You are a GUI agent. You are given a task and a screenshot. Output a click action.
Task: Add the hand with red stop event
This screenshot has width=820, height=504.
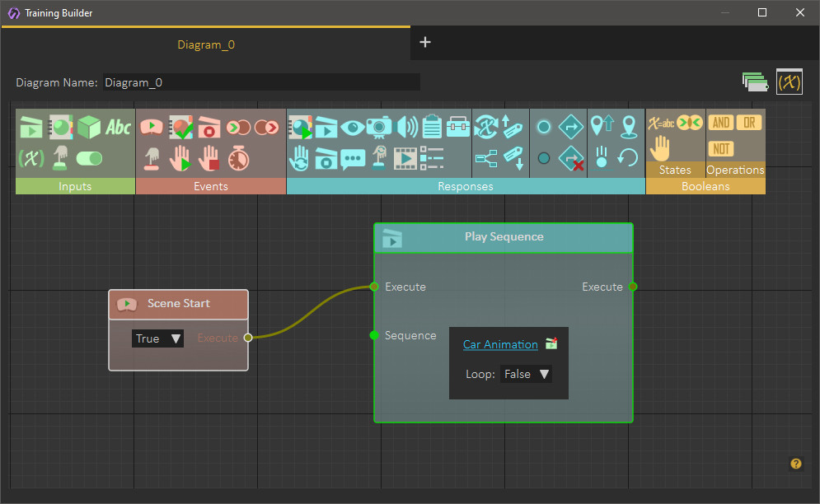(209, 158)
